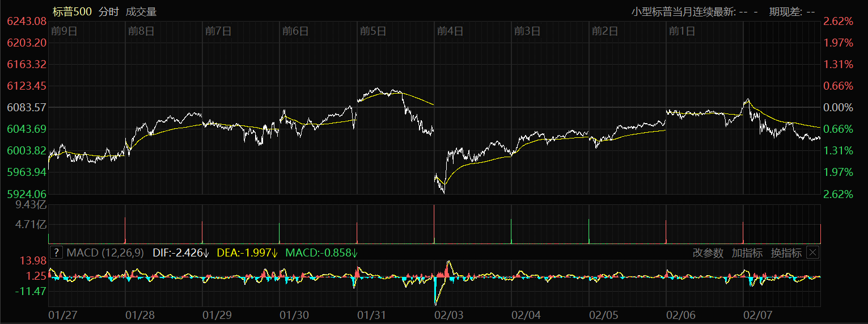This screenshot has width=868, height=324.
Task: Click the 6123.45 price axis label
Action: coord(26,86)
